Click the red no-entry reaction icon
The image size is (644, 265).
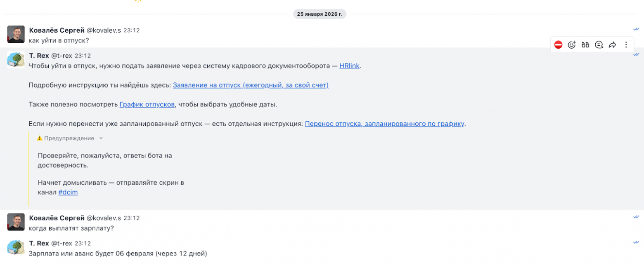click(x=559, y=45)
